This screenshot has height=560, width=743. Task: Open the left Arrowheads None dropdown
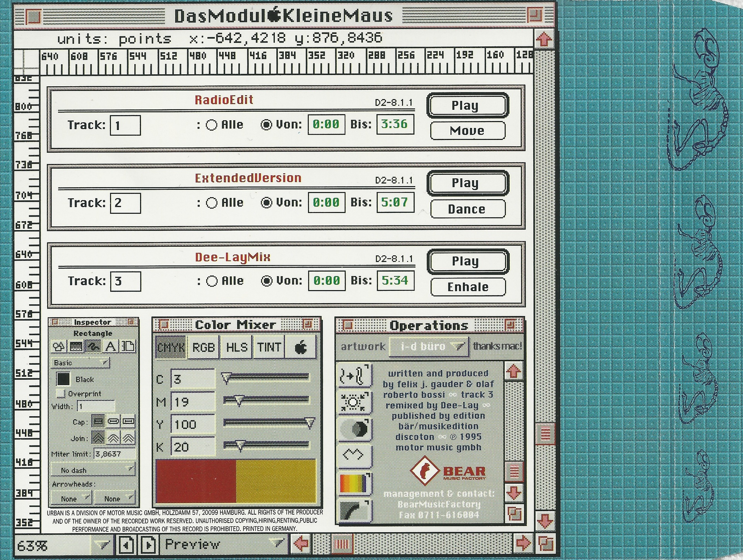point(71,498)
